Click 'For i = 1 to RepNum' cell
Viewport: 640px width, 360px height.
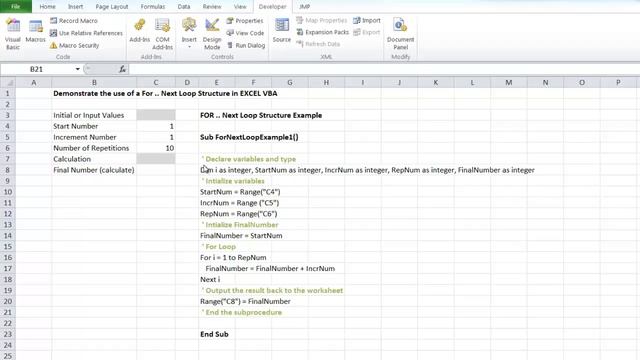pyautogui.click(x=233, y=258)
